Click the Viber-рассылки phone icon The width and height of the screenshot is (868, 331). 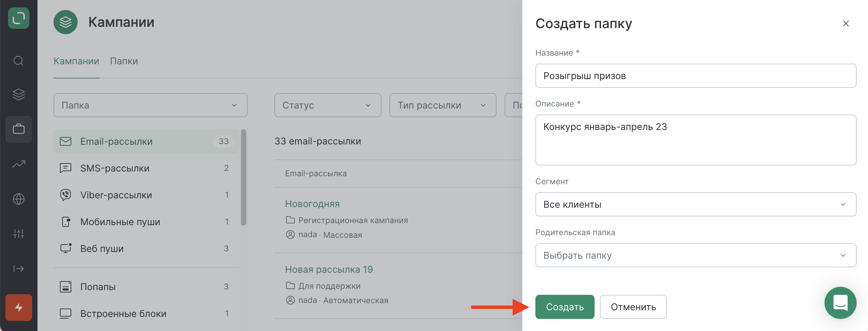[x=65, y=195]
